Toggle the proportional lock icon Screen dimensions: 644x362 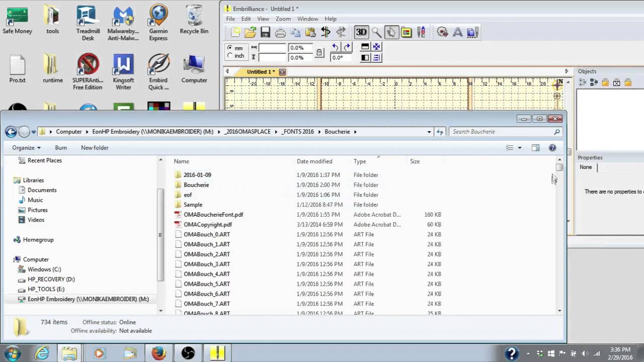pyautogui.click(x=319, y=52)
